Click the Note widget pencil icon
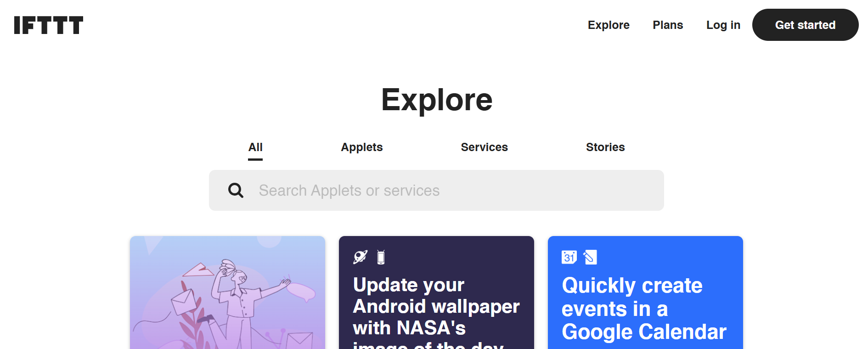Viewport: 868px width, 349px height. tap(590, 257)
